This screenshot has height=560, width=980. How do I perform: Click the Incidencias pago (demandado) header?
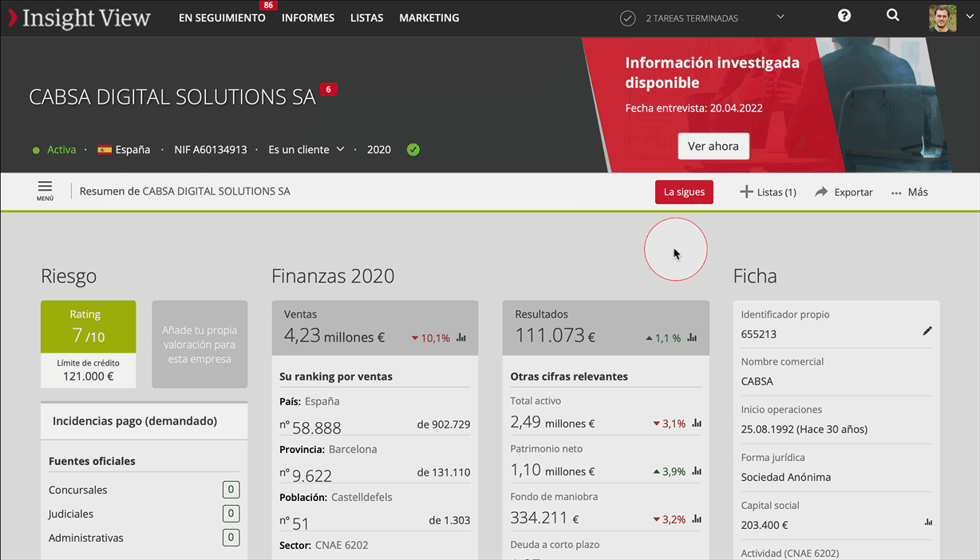point(144,420)
